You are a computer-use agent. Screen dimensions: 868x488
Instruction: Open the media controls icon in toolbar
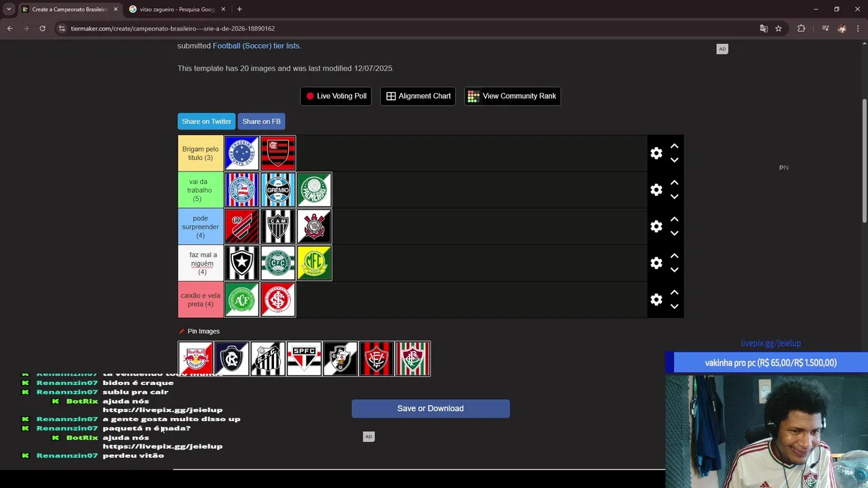click(x=825, y=28)
